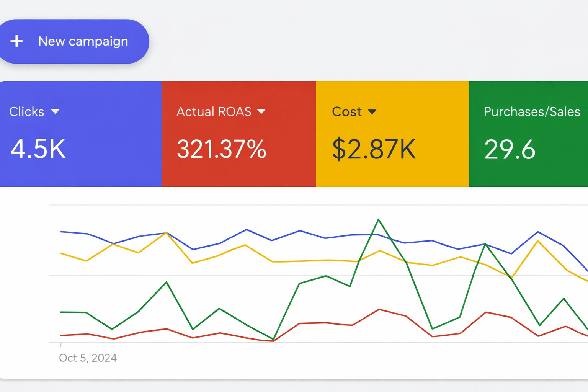Click the 29.6 purchases value

(510, 149)
